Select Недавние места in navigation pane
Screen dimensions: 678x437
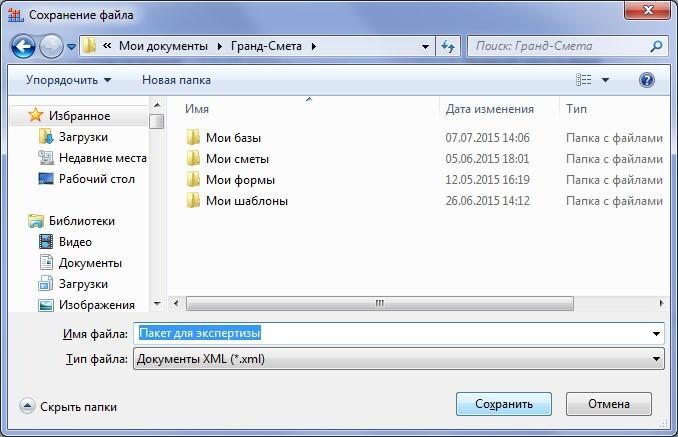pos(103,158)
